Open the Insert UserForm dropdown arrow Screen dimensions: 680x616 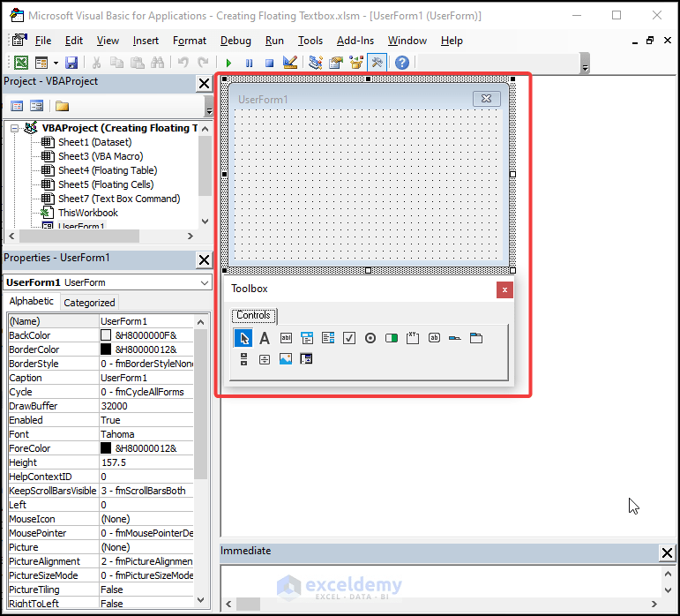point(56,64)
